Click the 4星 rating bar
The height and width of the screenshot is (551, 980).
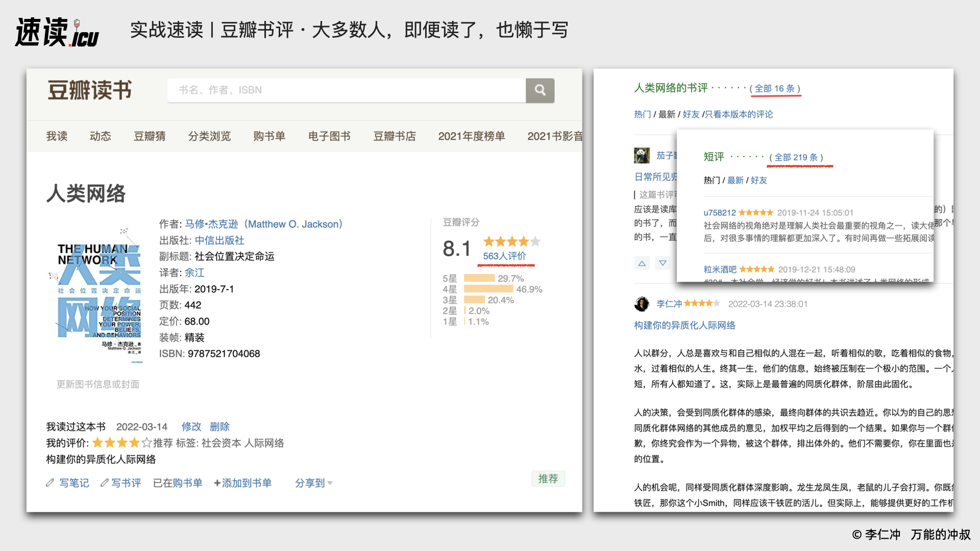[488, 289]
